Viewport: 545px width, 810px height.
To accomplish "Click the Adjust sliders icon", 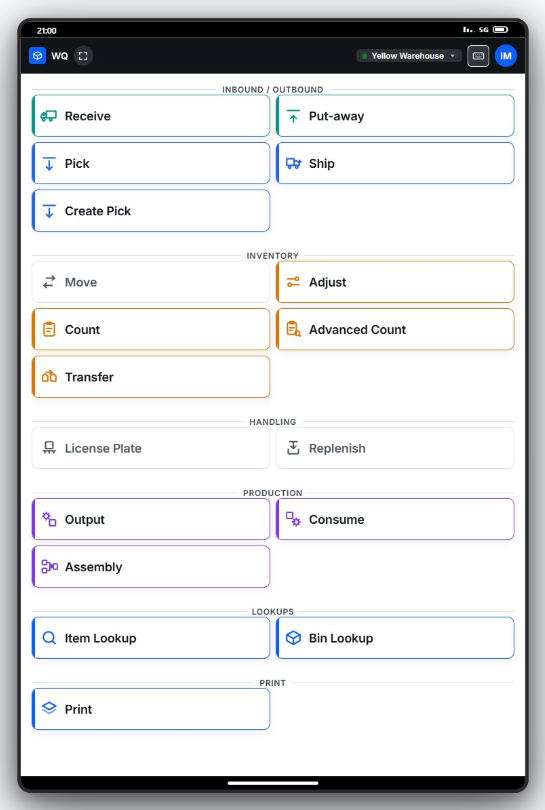I will tap(293, 282).
